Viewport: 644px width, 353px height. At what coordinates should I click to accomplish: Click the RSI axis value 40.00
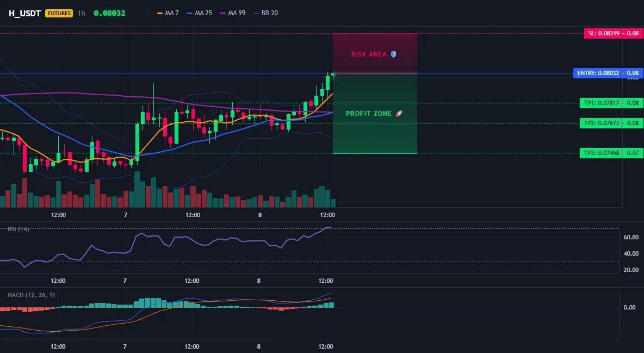tap(631, 253)
